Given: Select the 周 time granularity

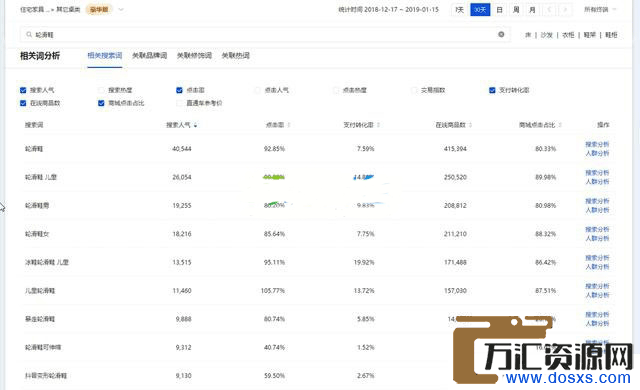Looking at the screenshot, I should (516, 10).
